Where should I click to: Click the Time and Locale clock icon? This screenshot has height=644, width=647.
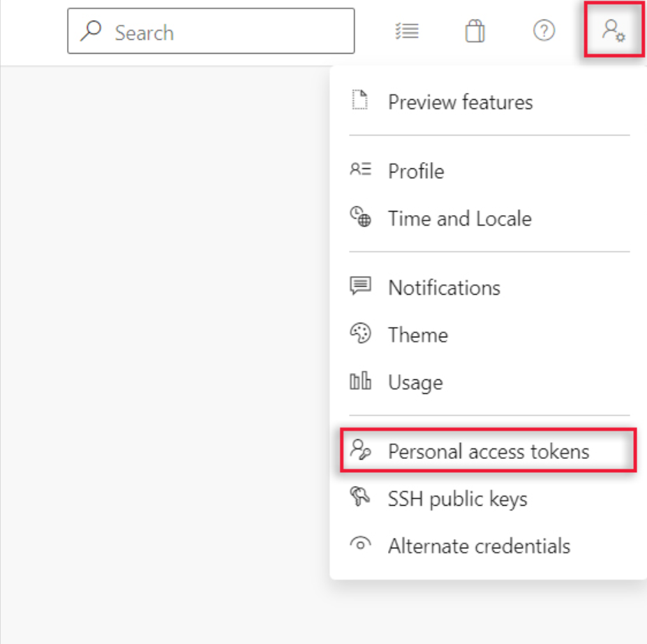coord(360,218)
